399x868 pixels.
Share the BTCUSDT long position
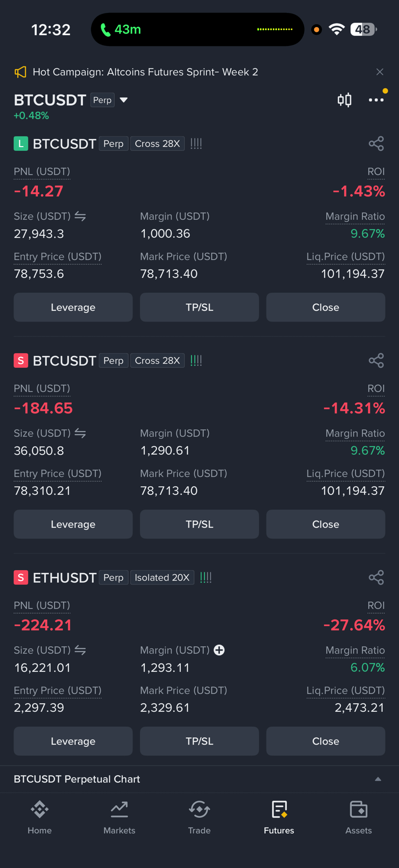376,144
